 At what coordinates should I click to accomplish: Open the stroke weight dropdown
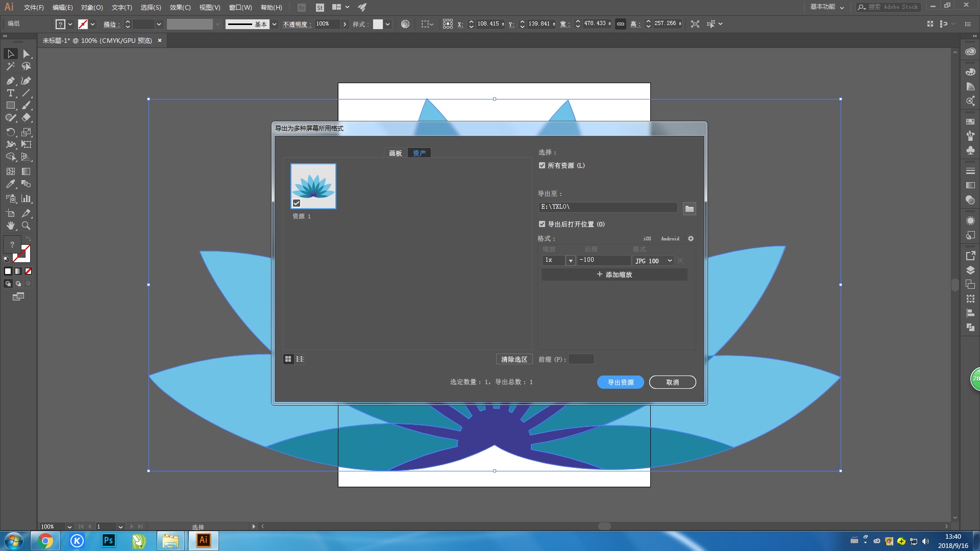point(159,24)
